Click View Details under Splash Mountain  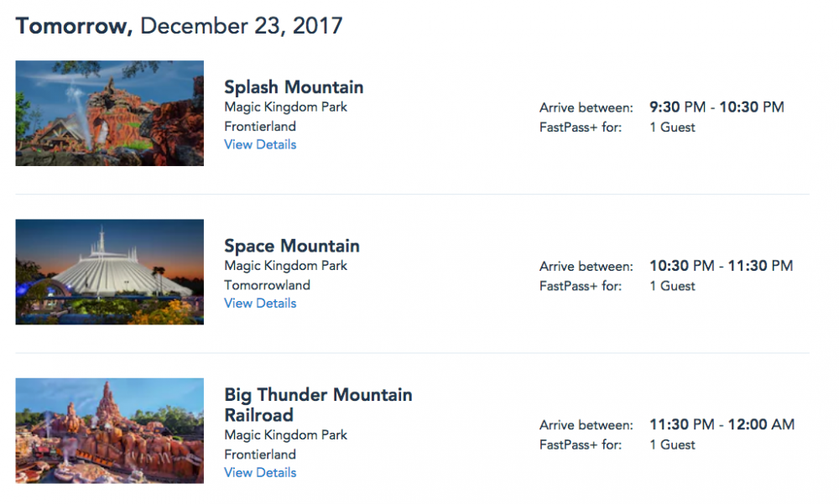[x=260, y=144]
